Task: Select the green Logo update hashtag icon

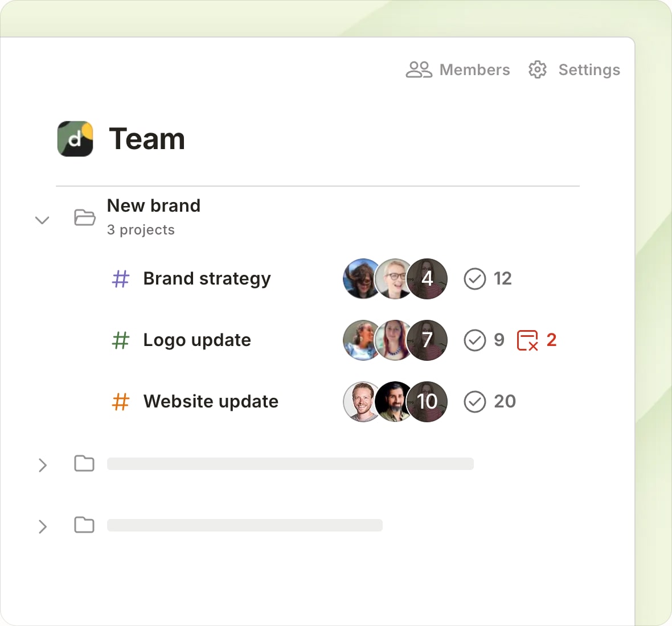Action: tap(120, 340)
